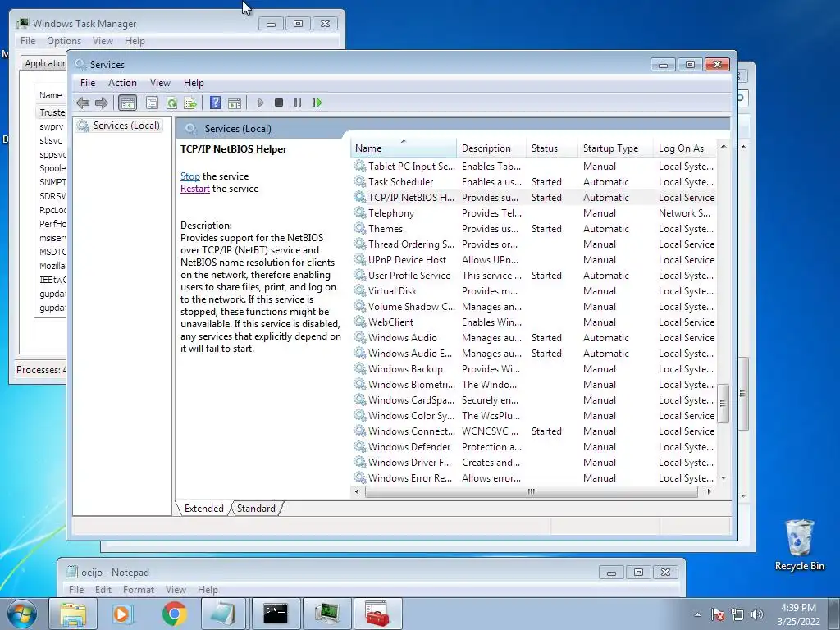Open Windows Media Player taskbar icon

pyautogui.click(x=122, y=614)
